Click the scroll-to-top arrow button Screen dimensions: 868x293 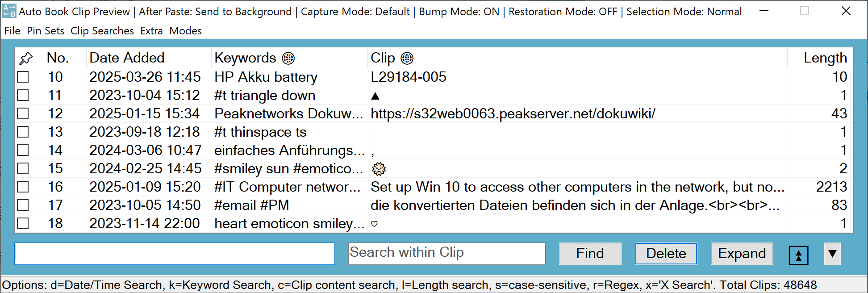point(798,255)
